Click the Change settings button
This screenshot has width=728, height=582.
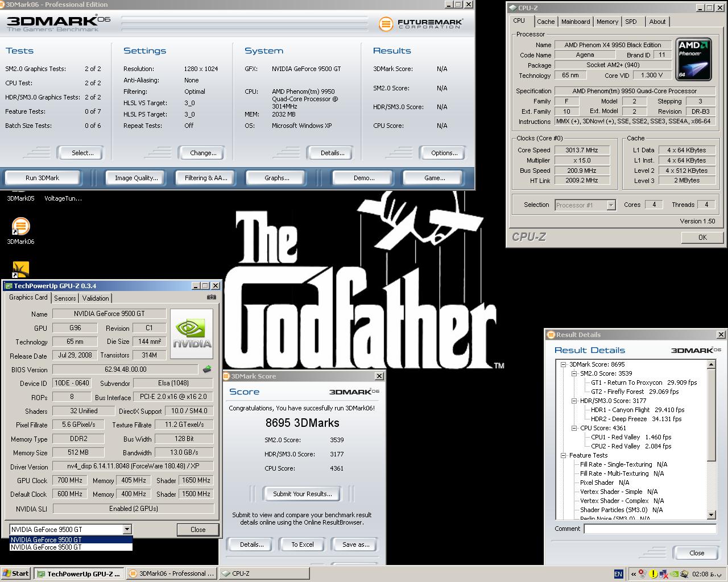click(x=203, y=153)
